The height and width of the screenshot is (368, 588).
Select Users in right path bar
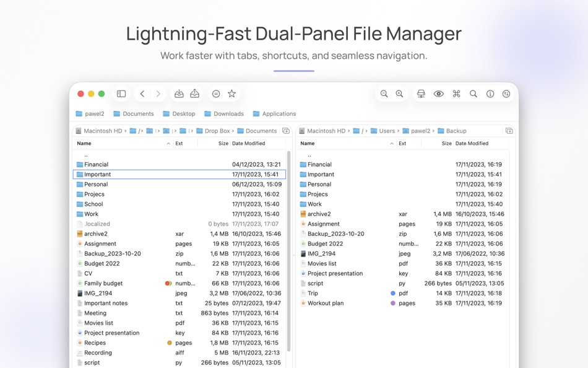pyautogui.click(x=383, y=131)
